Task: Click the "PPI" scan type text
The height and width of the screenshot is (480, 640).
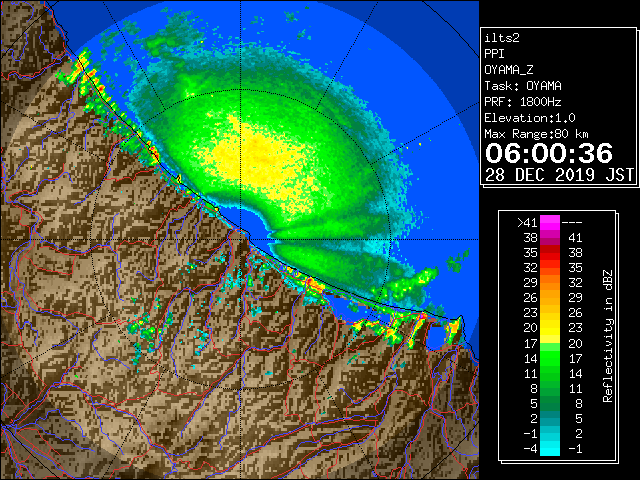Action: [x=494, y=54]
